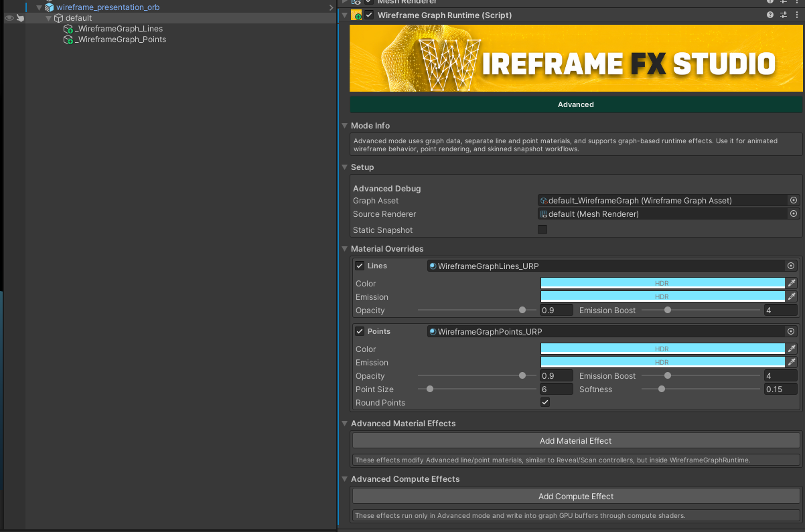The height and width of the screenshot is (532, 805).
Task: Click the Points Opacity value field
Action: click(557, 375)
